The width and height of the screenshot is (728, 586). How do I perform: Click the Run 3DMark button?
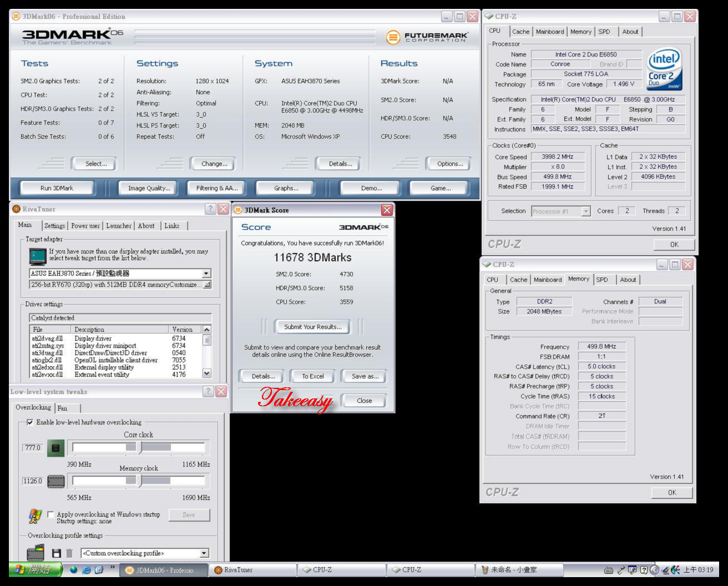(x=57, y=188)
